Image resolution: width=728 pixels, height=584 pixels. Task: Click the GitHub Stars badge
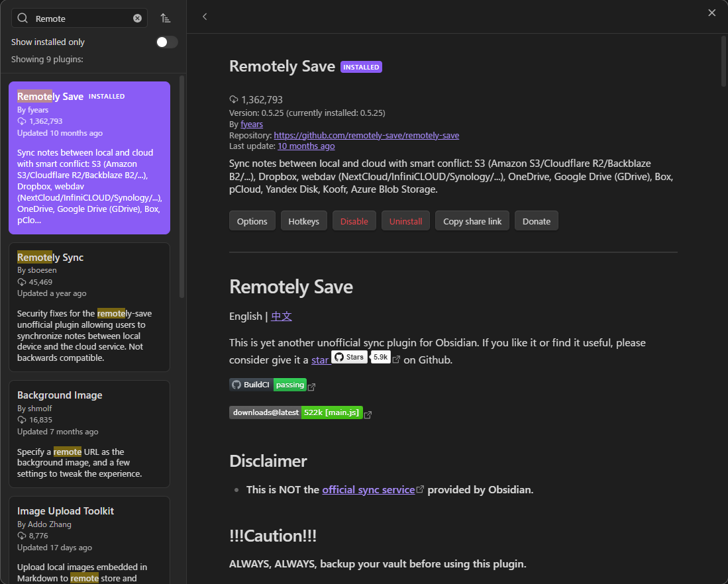pos(349,357)
